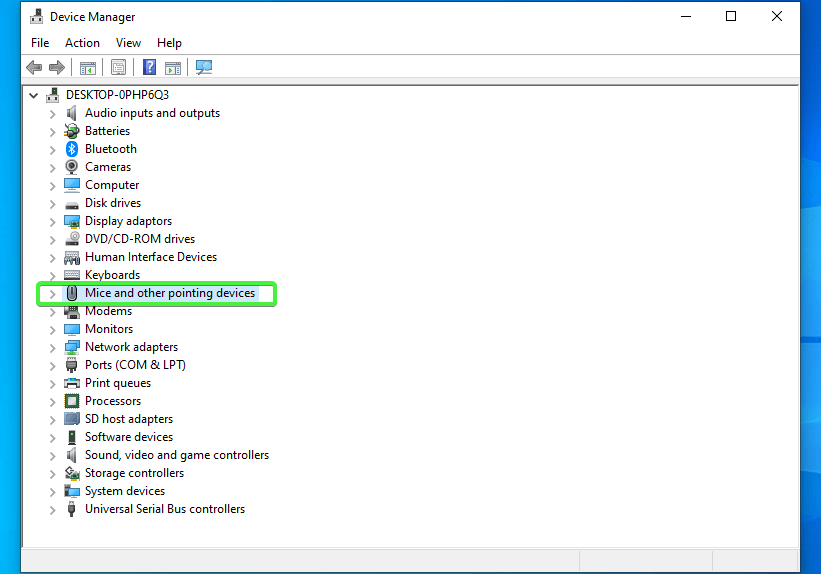Screen dimensions: 821x574
Task: Click the Print queues printer icon
Action: (72, 383)
